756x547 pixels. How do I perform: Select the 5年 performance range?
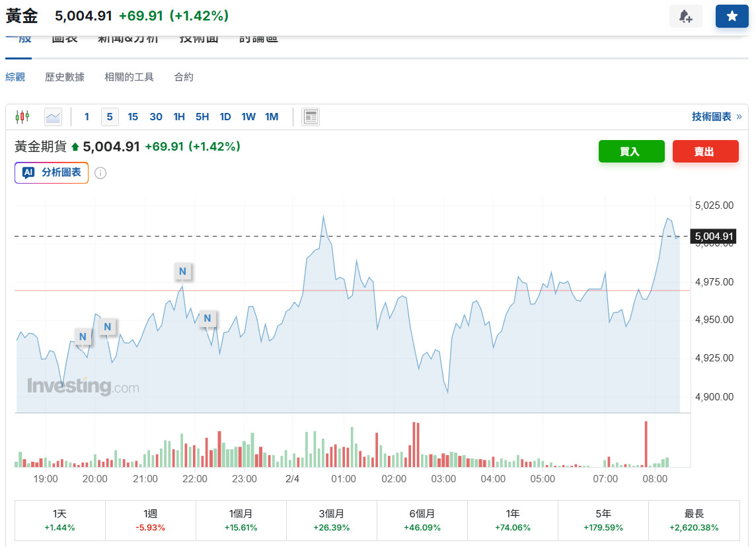coord(603,521)
